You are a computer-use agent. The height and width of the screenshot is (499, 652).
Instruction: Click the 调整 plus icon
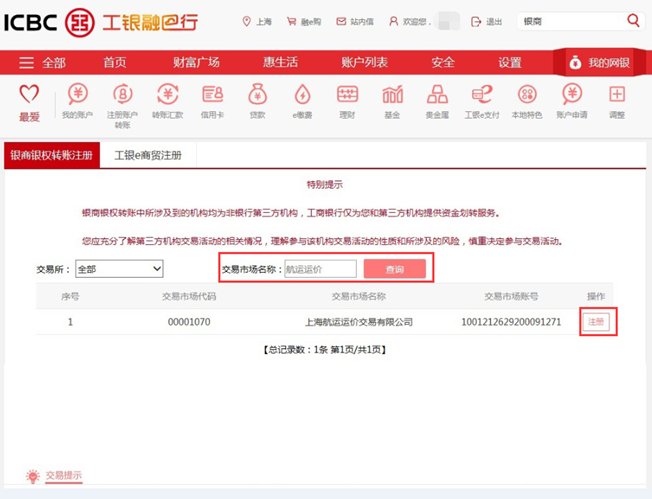tap(617, 96)
